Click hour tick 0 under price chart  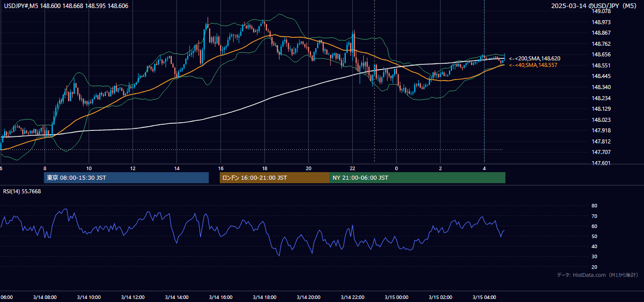click(397, 168)
